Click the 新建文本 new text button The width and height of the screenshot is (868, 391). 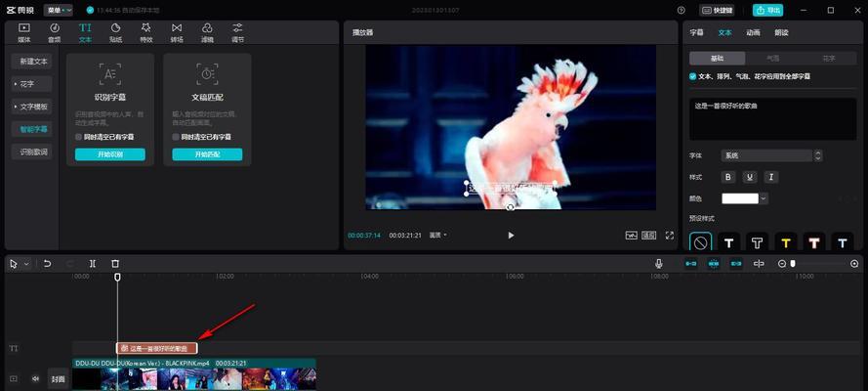point(32,62)
